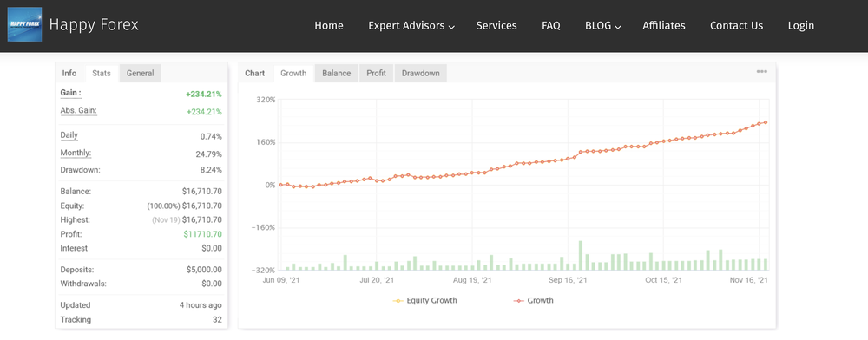Image resolution: width=868 pixels, height=340 pixels.
Task: Click the Nov 16, '21 axis label
Action: click(749, 280)
